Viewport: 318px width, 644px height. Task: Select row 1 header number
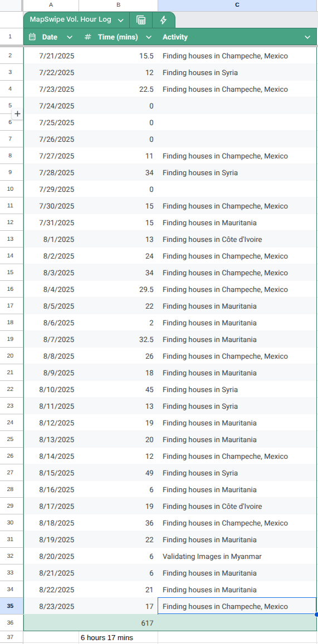tap(11, 37)
